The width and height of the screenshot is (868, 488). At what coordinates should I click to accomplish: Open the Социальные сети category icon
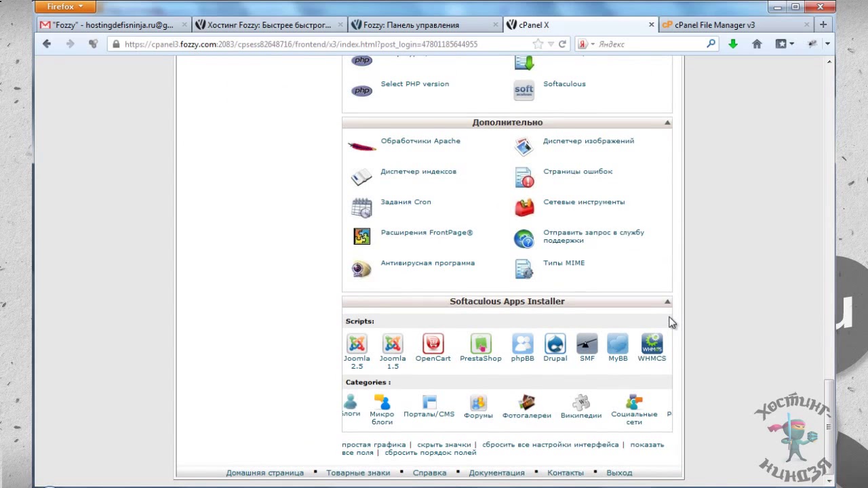[634, 403]
